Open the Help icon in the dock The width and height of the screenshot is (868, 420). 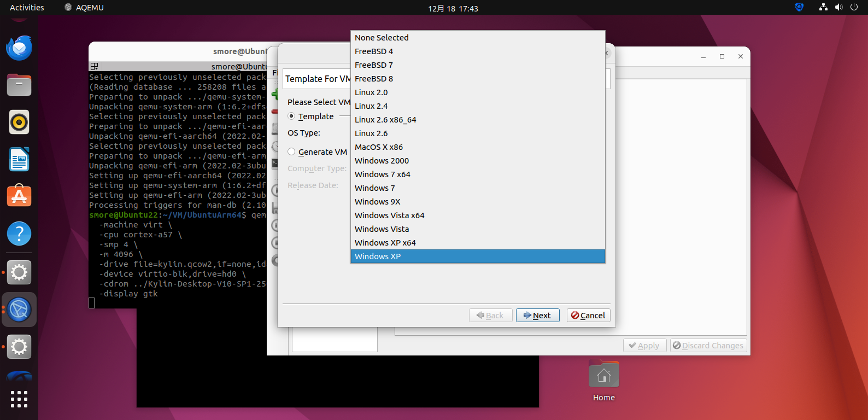(19, 234)
